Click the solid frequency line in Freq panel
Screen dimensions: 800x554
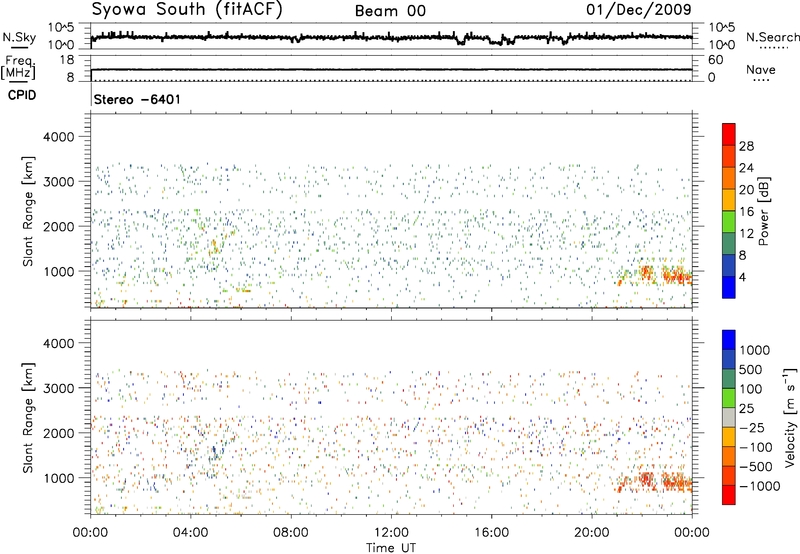point(391,69)
